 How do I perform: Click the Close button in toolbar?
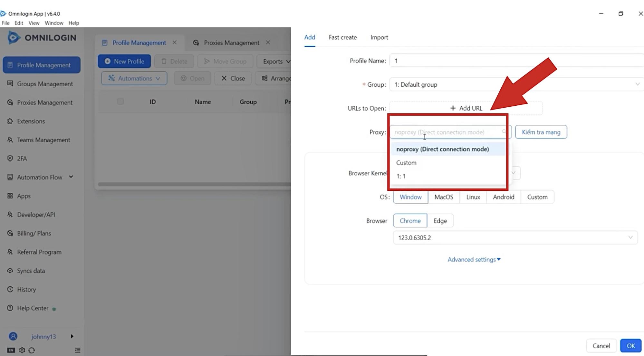point(233,78)
